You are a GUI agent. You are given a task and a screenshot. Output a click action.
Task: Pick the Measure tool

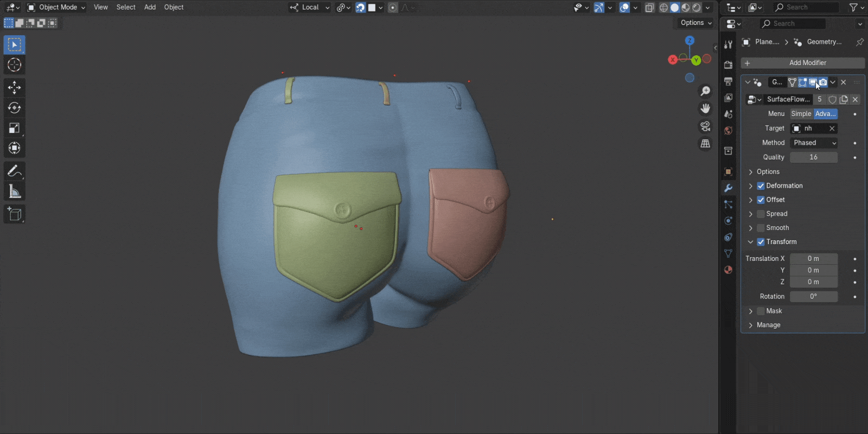click(x=15, y=192)
